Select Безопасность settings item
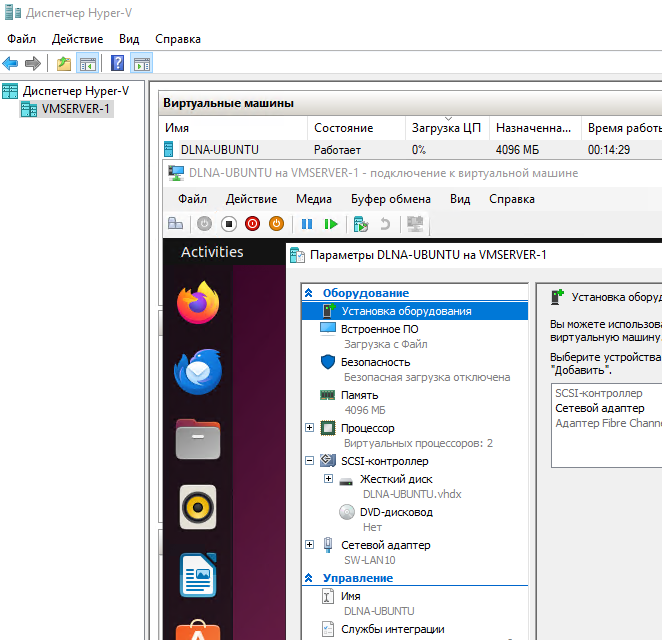 coord(375,362)
